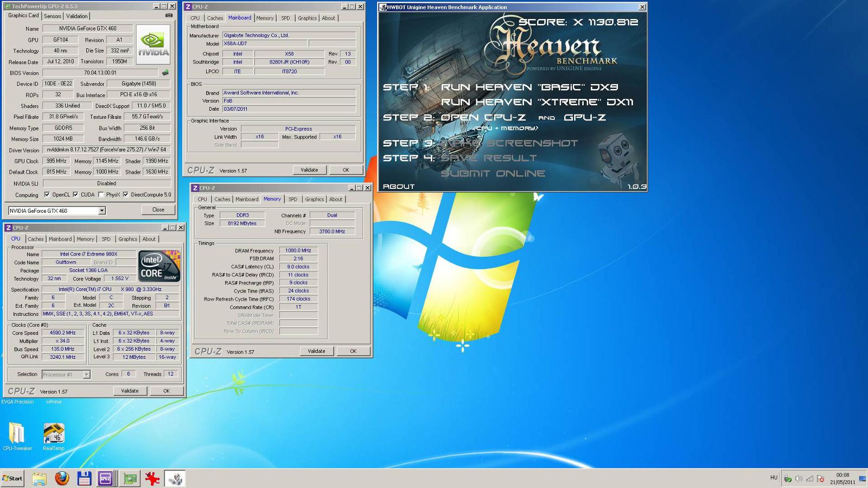Click the CPU-Z Memory window title icon

tap(195, 188)
